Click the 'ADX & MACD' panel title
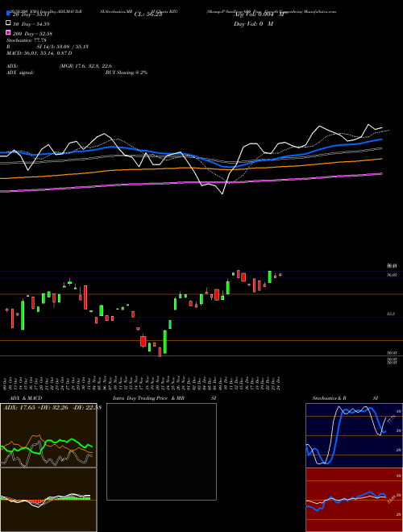Screen dimensions: 403x532 point(26,398)
